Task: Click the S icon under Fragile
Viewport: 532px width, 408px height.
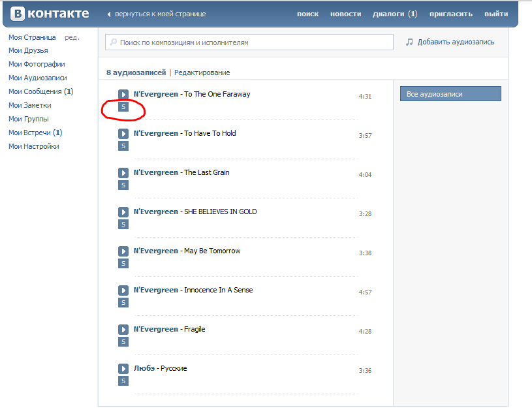Action: pos(123,342)
